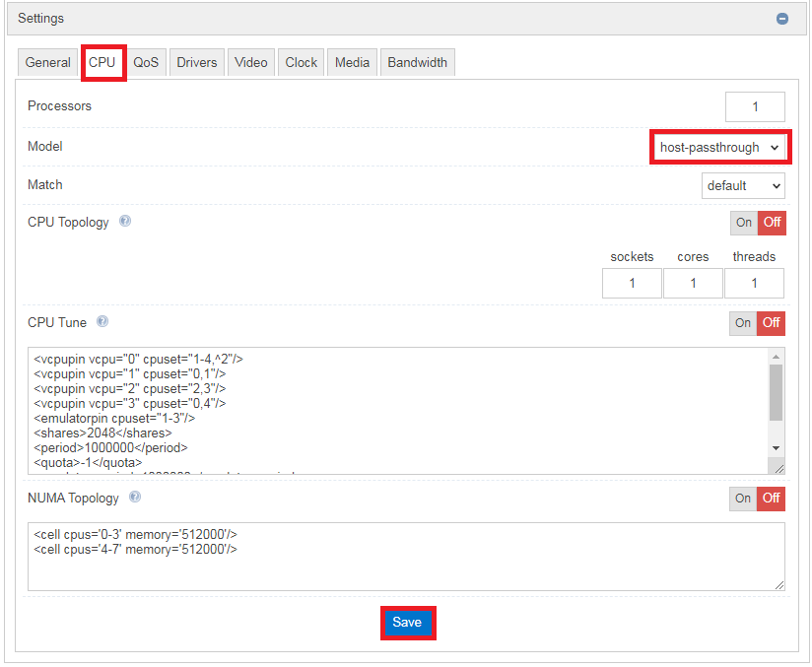Click help icon next to NUMA Topology

pos(135,498)
